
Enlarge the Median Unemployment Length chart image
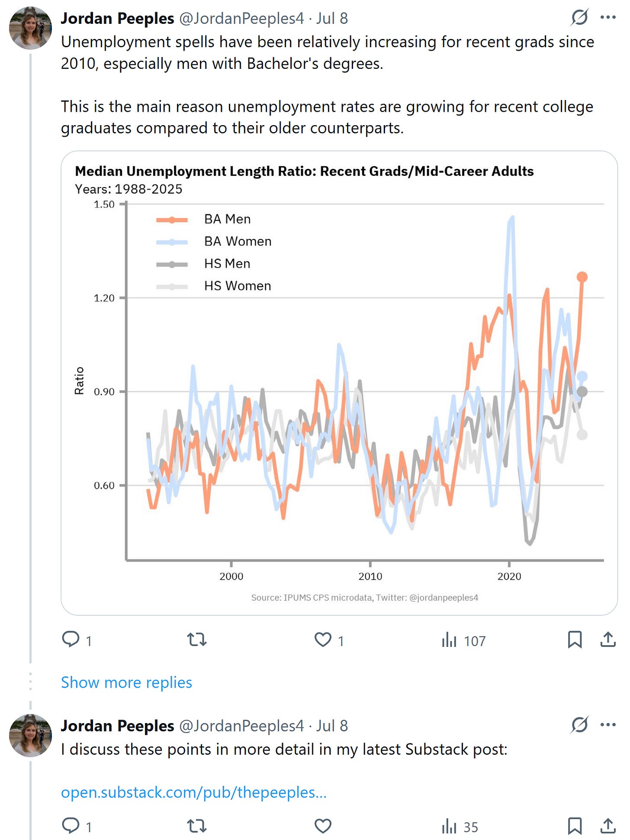click(339, 383)
